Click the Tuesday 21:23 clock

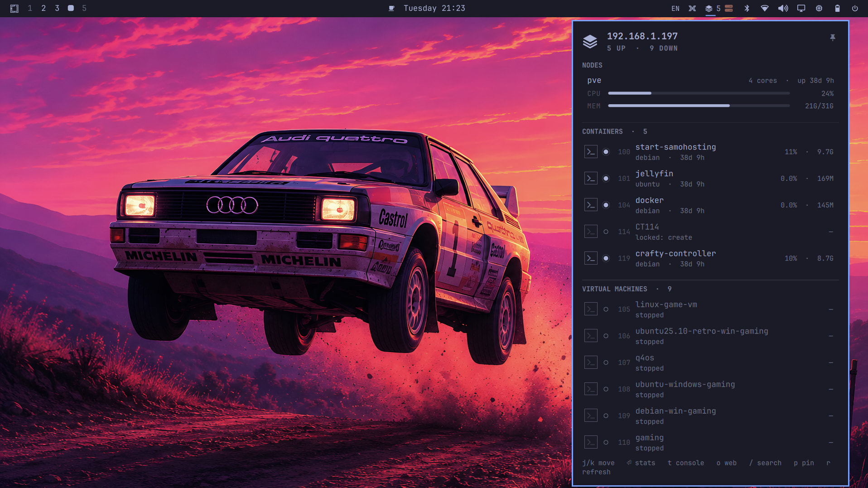coord(434,9)
